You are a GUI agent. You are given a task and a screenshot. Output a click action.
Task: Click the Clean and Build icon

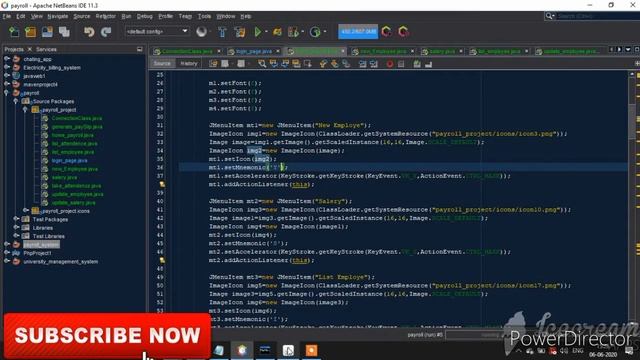240,32
